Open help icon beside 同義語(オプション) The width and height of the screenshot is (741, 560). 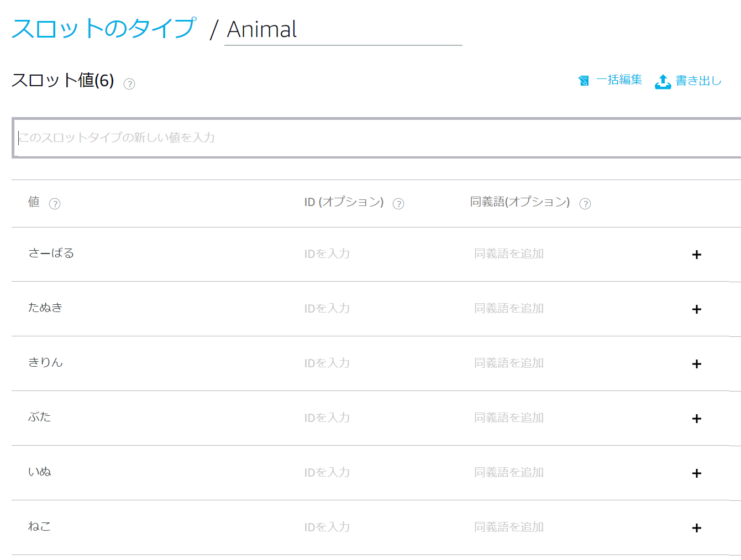[585, 204]
